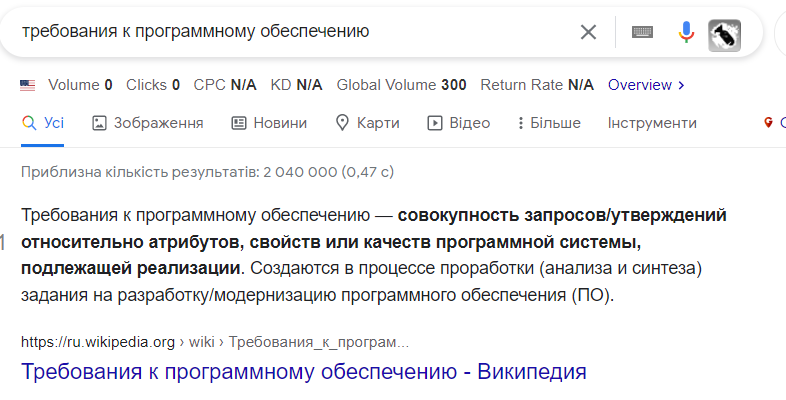This screenshot has height=400, width=786.
Task: Expand the Overview keyword details
Action: coord(646,85)
